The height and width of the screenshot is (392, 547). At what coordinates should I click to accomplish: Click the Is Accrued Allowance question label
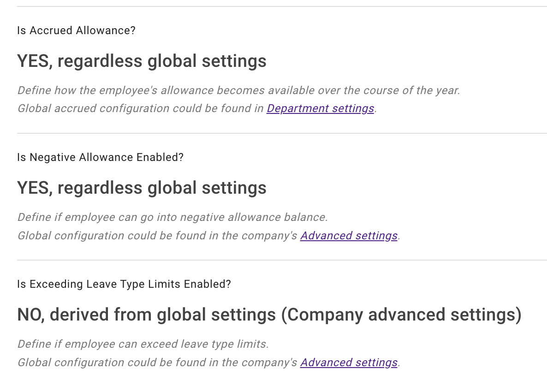tap(76, 30)
